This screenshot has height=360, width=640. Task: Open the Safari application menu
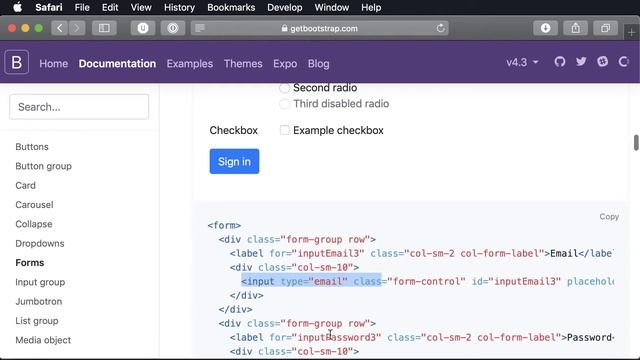(49, 7)
